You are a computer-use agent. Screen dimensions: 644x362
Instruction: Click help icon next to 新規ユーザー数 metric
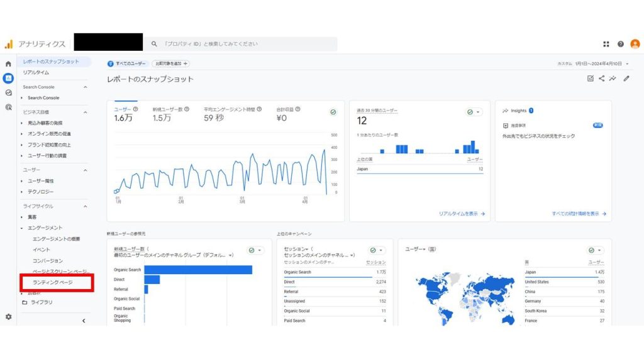click(187, 109)
